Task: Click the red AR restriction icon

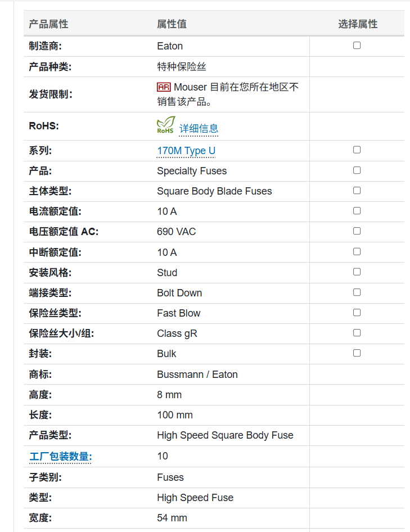Action: click(x=164, y=87)
